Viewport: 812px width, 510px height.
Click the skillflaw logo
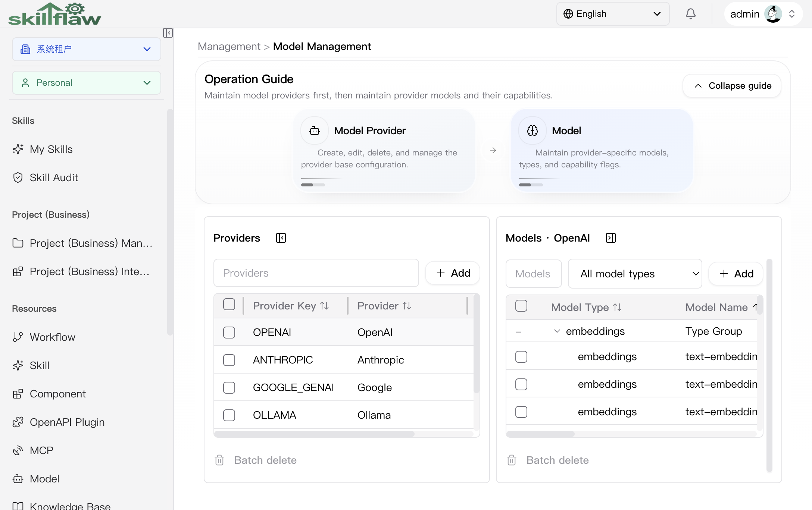coord(55,14)
